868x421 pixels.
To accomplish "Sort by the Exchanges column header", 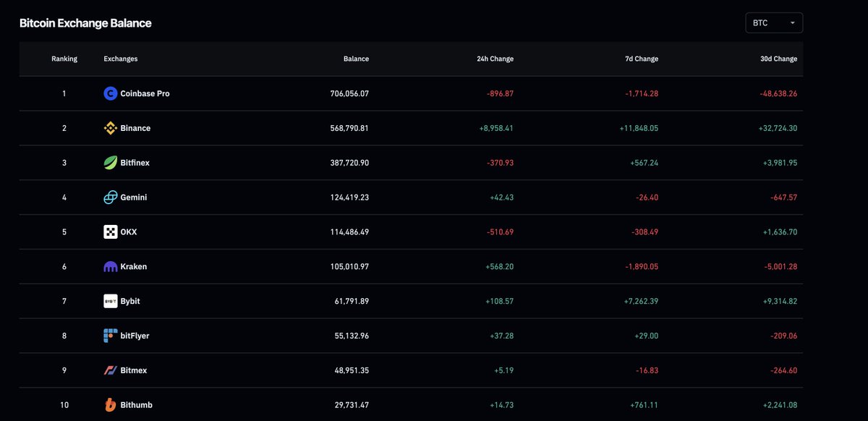I will 121,59.
